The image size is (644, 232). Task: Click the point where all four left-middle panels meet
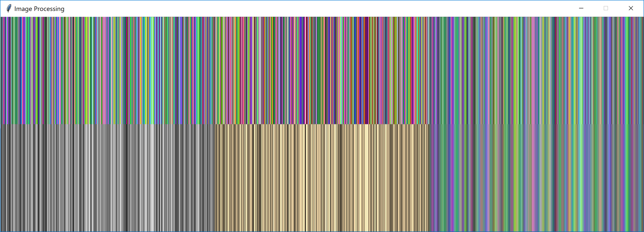215,124
